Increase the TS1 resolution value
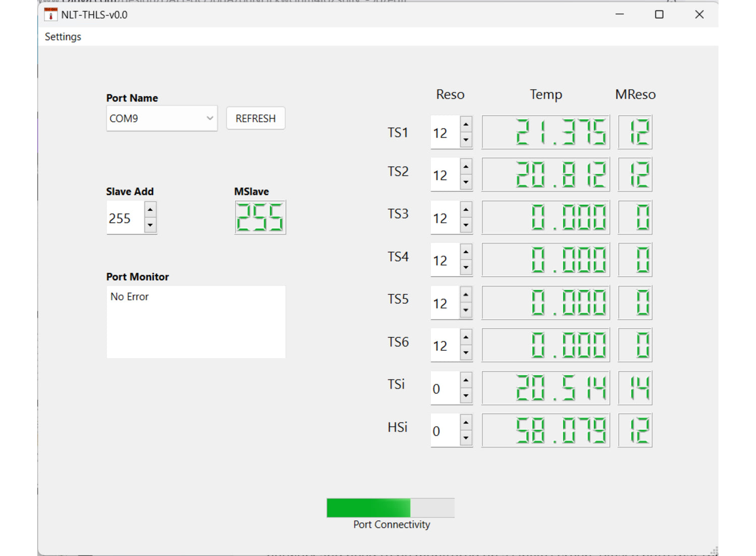 [x=466, y=124]
